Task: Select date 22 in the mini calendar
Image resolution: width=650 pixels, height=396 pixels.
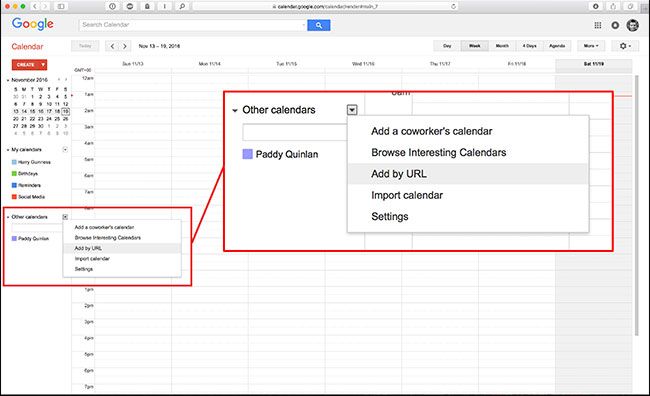Action: click(32, 119)
